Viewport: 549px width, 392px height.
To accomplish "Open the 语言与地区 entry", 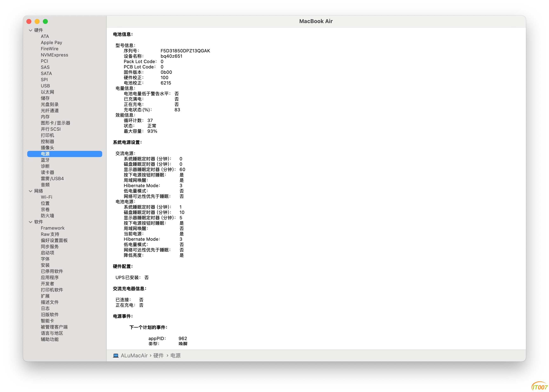I will [x=52, y=333].
